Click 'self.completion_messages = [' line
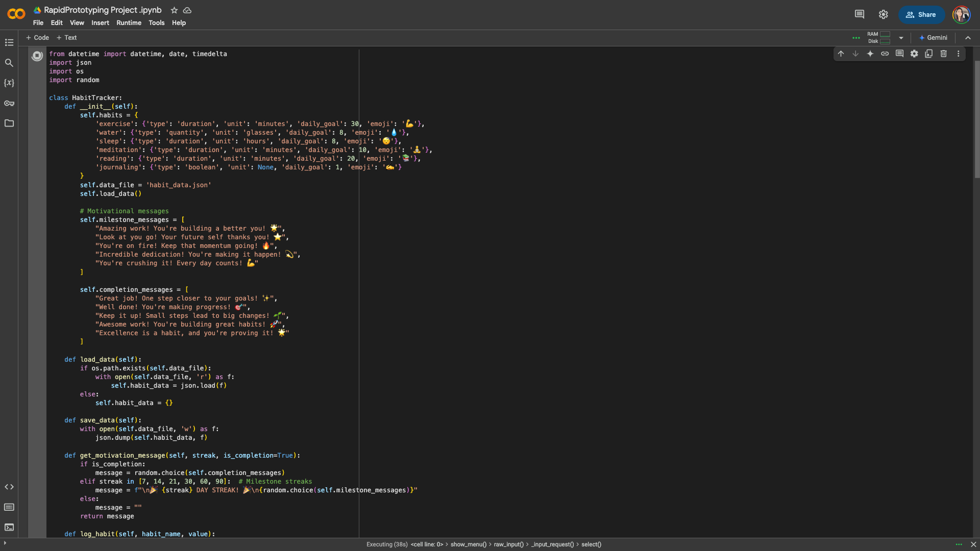 point(134,289)
